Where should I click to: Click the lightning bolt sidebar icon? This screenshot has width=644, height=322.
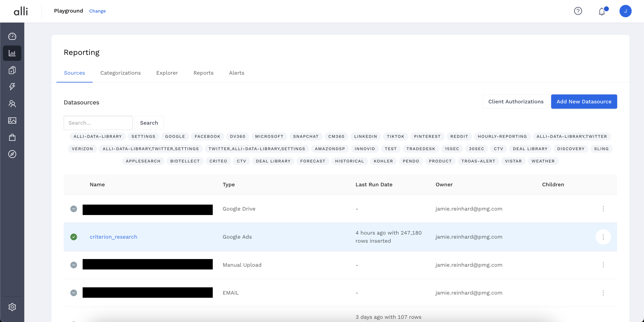(x=12, y=87)
